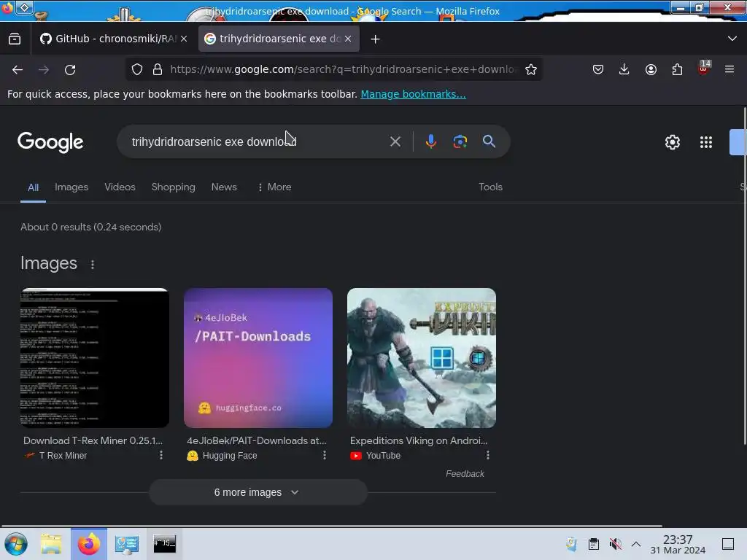The width and height of the screenshot is (747, 560).
Task: Open the Extensions panel
Action: 677,69
